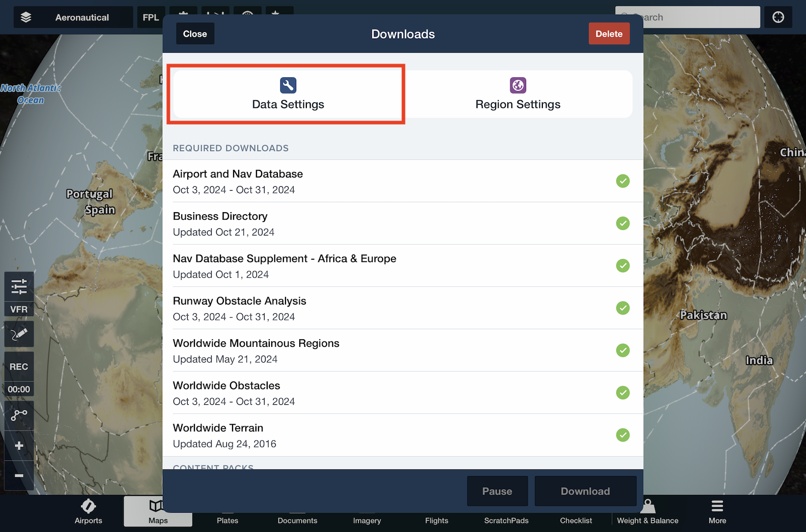Open the More hamburger menu icon

pos(717,506)
